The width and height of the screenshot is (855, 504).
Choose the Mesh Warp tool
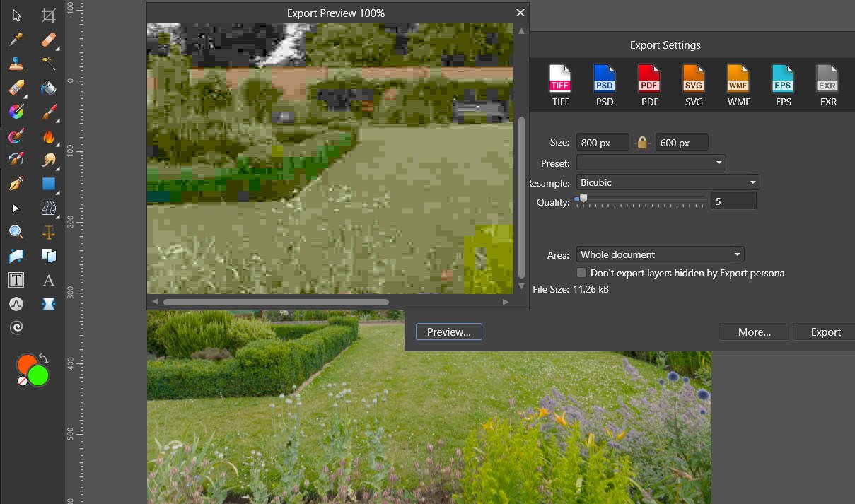(49, 208)
